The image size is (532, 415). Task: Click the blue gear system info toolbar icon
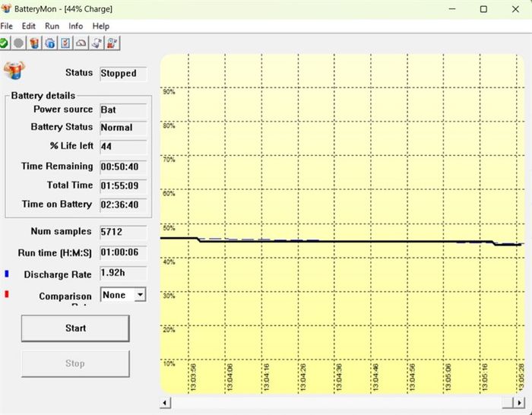tap(50, 43)
